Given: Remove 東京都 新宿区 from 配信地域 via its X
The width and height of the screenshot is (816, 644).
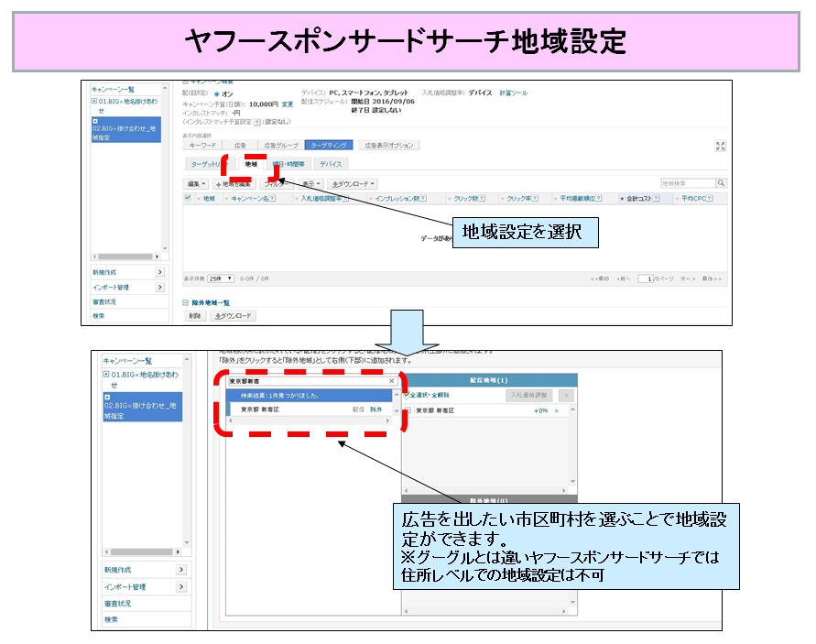Looking at the screenshot, I should click(x=556, y=410).
